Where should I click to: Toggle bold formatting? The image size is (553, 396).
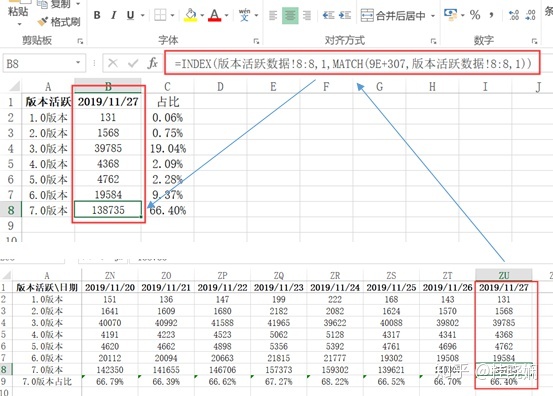pos(97,15)
